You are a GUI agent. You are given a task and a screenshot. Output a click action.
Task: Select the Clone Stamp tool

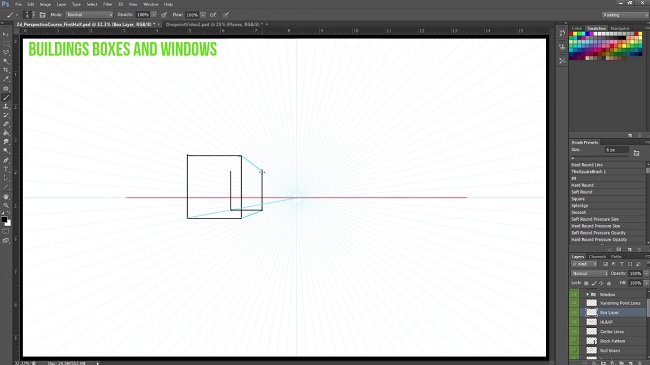point(6,107)
